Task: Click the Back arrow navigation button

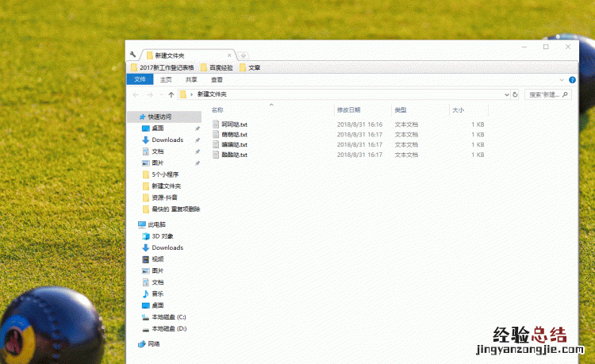Action: click(x=136, y=94)
